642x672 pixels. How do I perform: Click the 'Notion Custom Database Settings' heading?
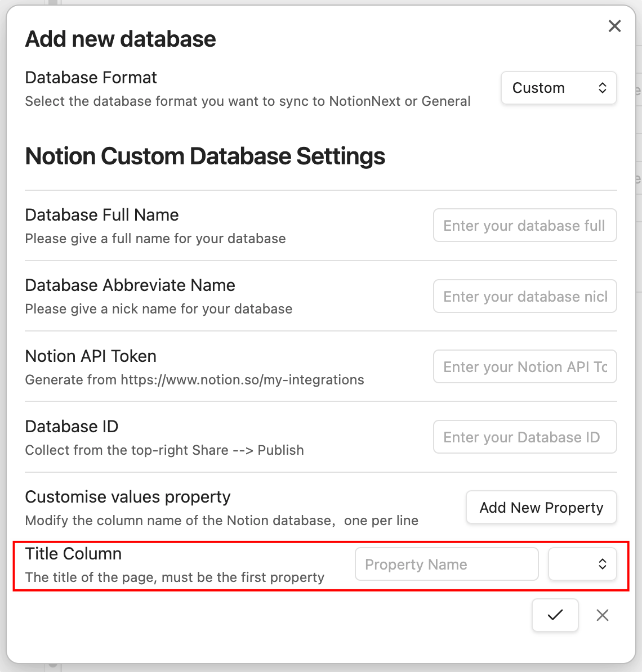pos(205,156)
